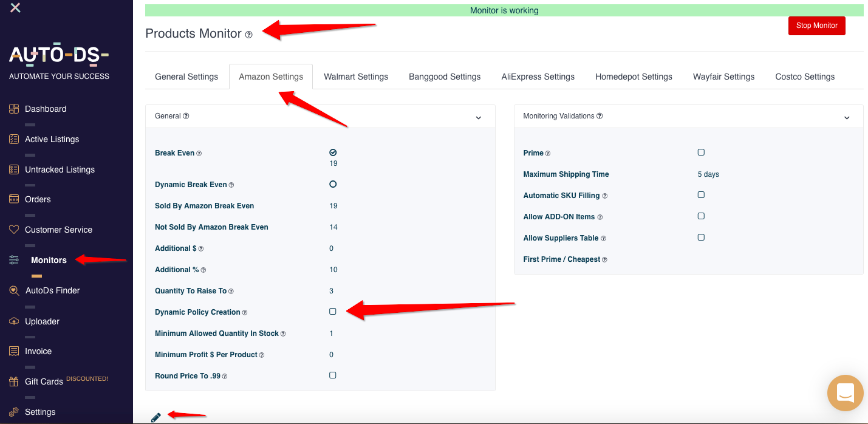Click the 5 days shipping time value
868x424 pixels.
click(x=708, y=174)
